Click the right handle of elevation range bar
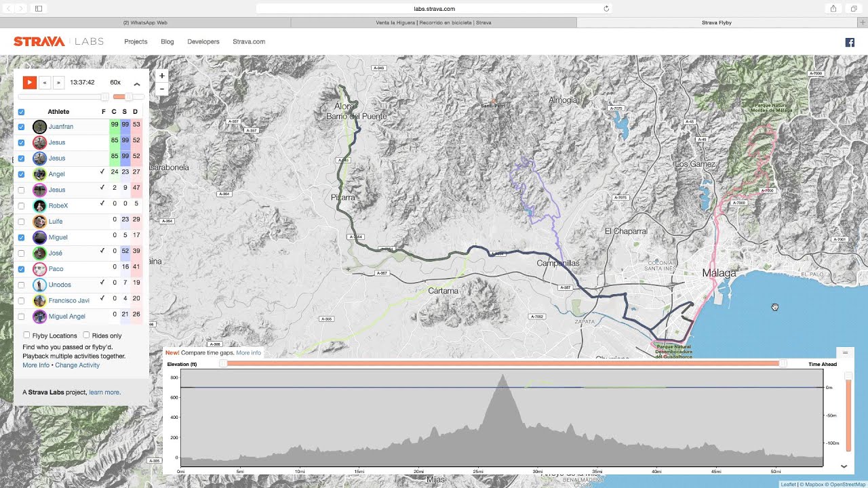868x488 pixels. pos(783,364)
